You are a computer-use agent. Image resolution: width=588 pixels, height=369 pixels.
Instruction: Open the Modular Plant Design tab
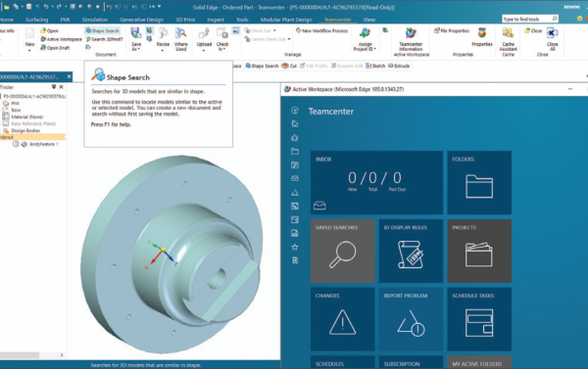pos(286,20)
